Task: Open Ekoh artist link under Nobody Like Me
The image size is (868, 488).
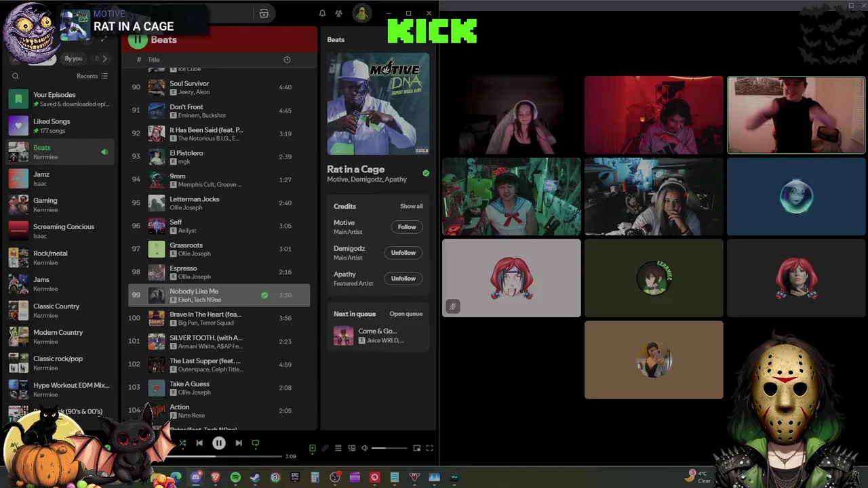Action: click(x=185, y=300)
